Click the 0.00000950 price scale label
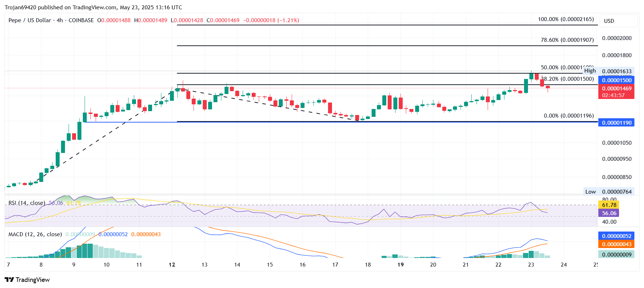 pos(617,159)
